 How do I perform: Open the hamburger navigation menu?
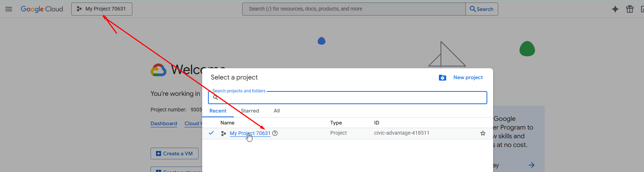pyautogui.click(x=9, y=9)
